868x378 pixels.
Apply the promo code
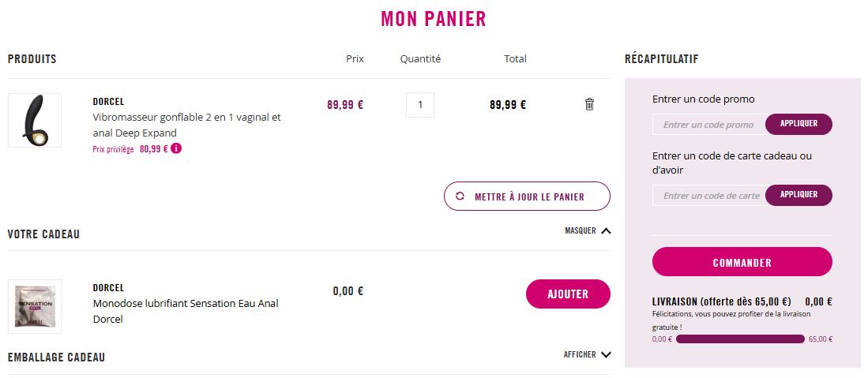point(798,125)
